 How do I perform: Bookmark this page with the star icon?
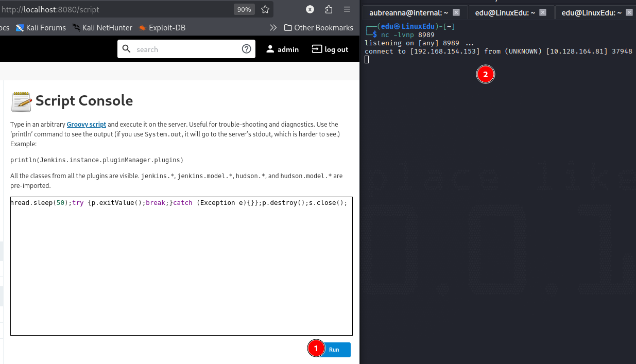click(265, 9)
